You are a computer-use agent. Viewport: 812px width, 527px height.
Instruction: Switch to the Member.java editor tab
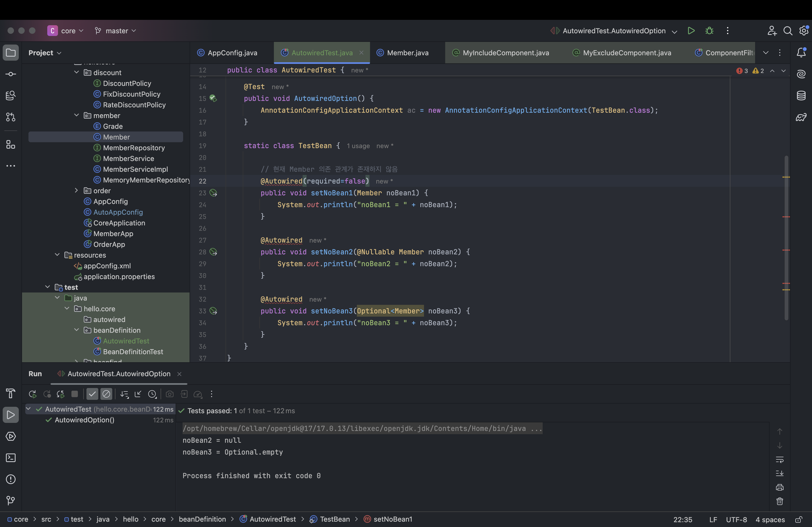[407, 53]
